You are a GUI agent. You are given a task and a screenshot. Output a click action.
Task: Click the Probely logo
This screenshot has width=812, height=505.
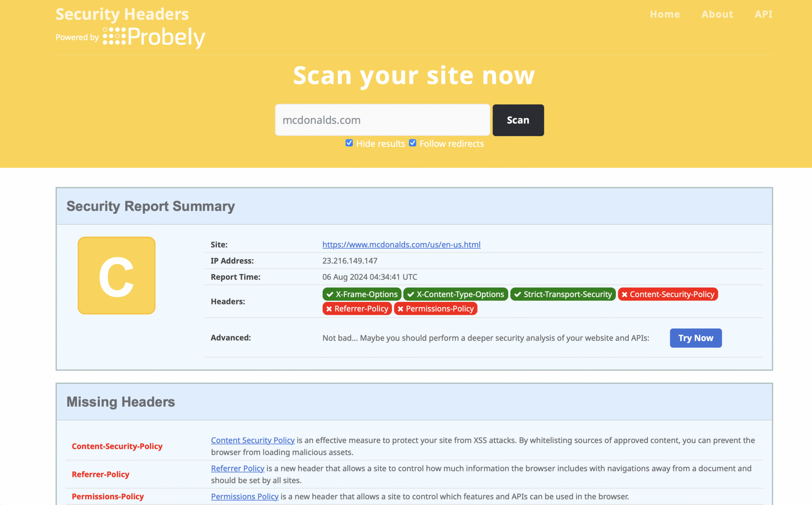154,37
